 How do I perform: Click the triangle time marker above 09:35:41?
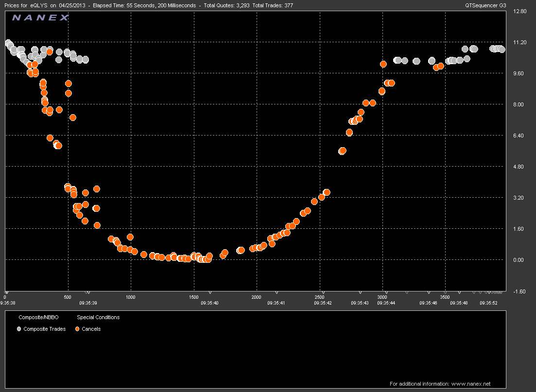pyautogui.click(x=277, y=292)
